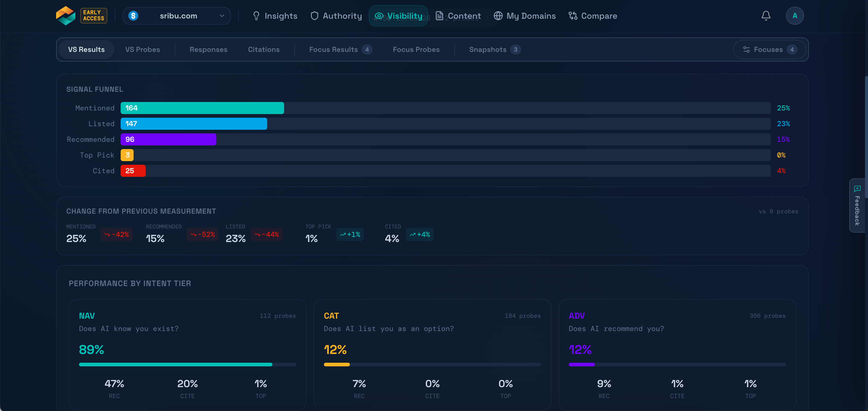Click the CAT tier card heading
This screenshot has height=411, width=868.
(331, 316)
